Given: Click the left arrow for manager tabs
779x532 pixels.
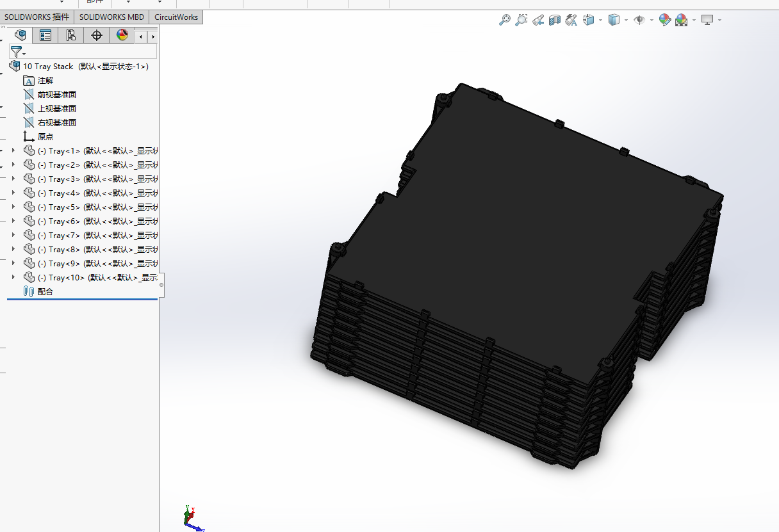Looking at the screenshot, I should (141, 36).
